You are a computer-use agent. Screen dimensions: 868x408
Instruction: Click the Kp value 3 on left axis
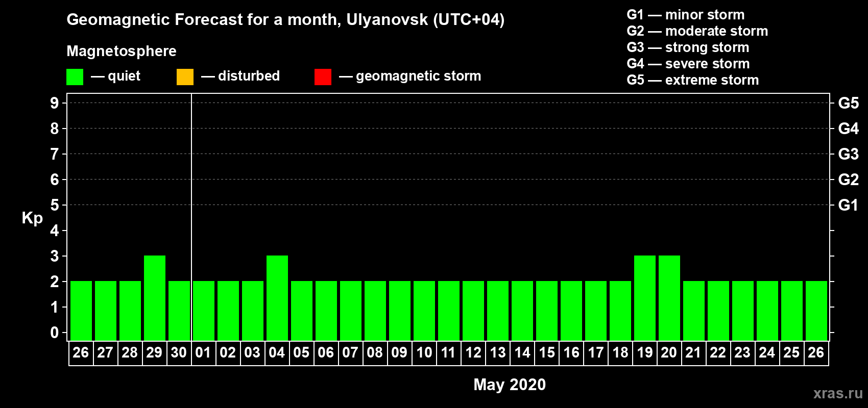click(x=55, y=256)
